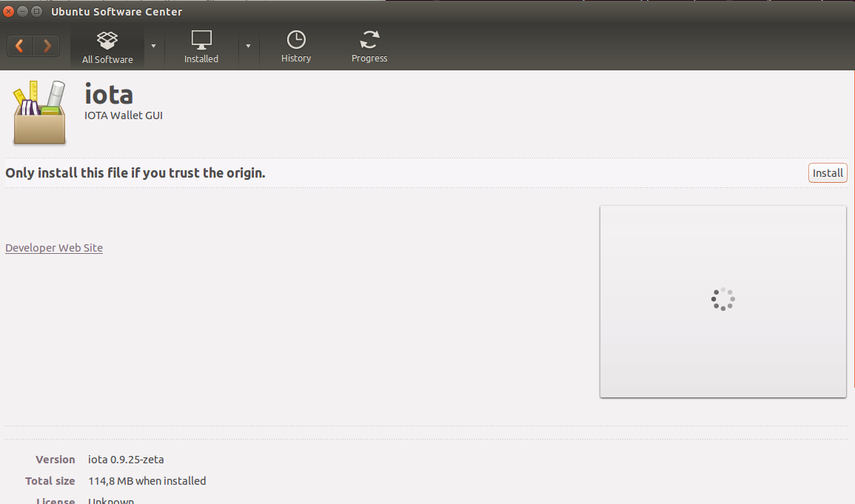Select the iota application title
The height and width of the screenshot is (504, 855).
point(109,94)
